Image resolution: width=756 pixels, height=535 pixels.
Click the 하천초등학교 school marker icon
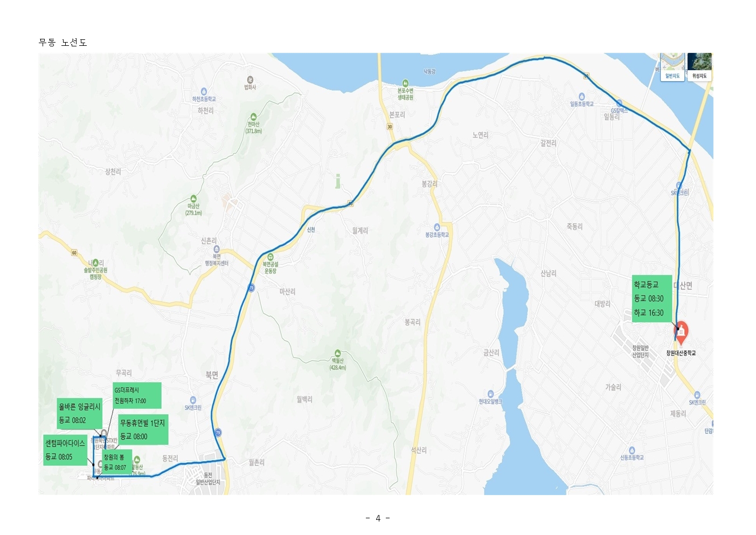204,92
